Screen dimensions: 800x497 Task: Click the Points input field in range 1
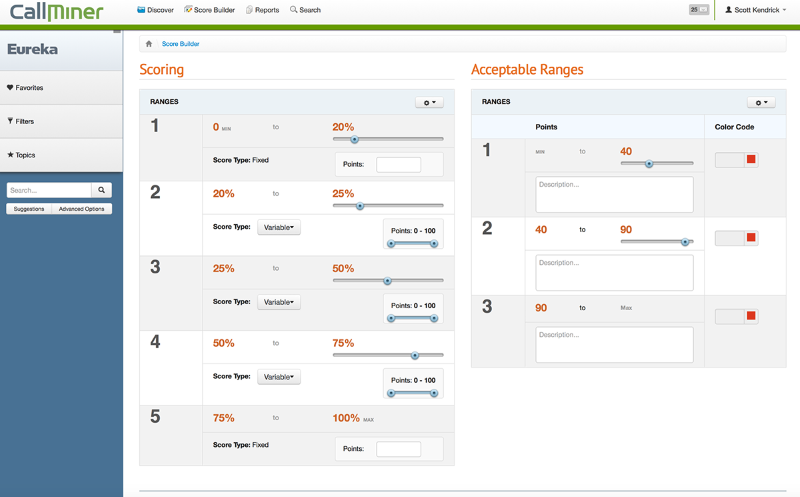[398, 165]
